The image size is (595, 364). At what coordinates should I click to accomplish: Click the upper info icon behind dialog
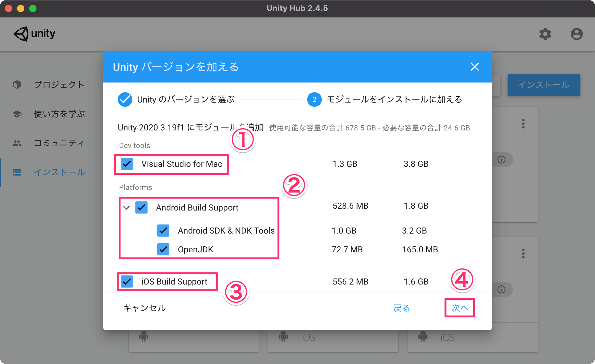pyautogui.click(x=501, y=160)
